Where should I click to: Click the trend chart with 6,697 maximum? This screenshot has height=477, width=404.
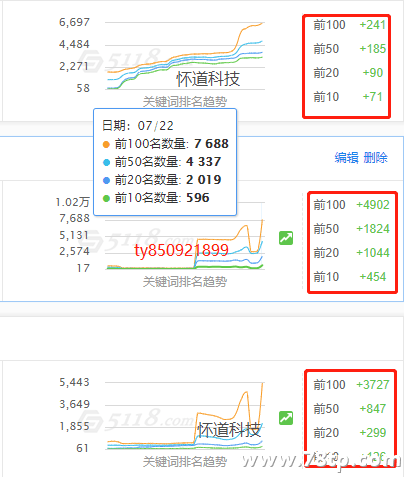tap(185, 56)
